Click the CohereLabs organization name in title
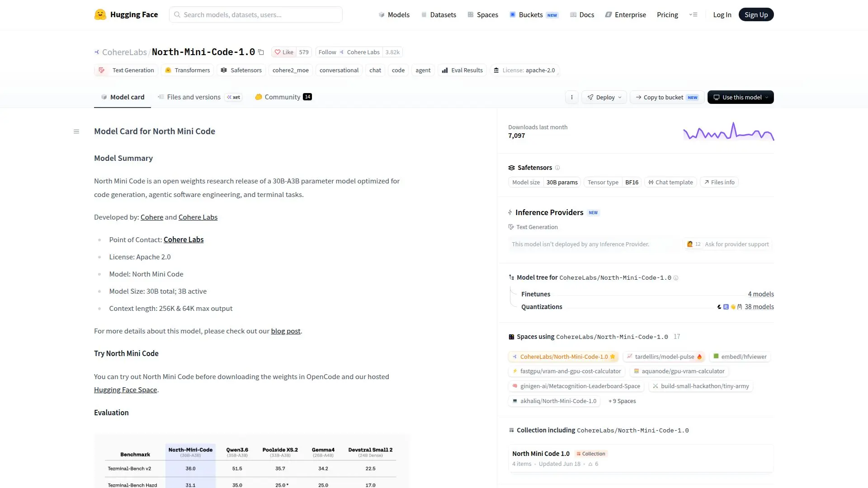Screen dimensions: 868x488 [124, 52]
